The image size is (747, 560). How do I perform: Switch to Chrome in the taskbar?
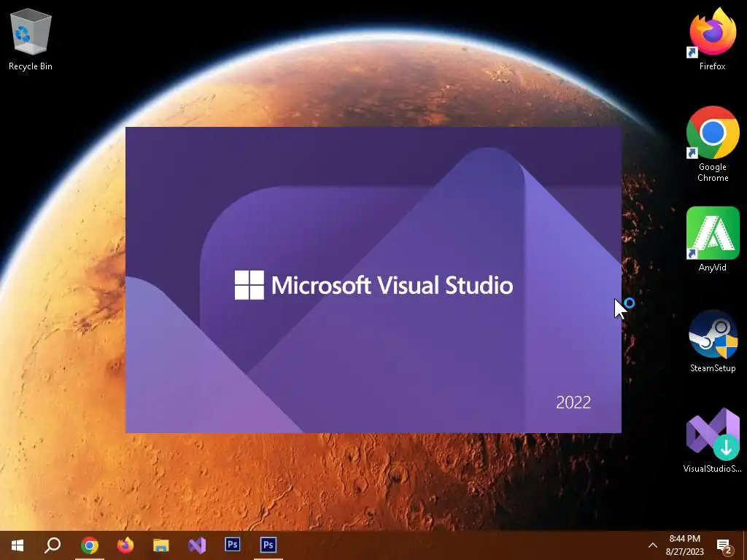[90, 545]
